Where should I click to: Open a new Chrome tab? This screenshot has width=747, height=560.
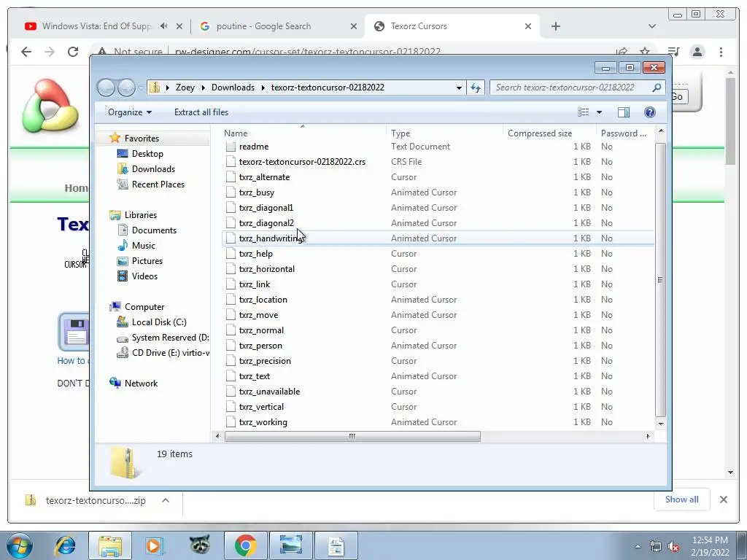click(555, 26)
